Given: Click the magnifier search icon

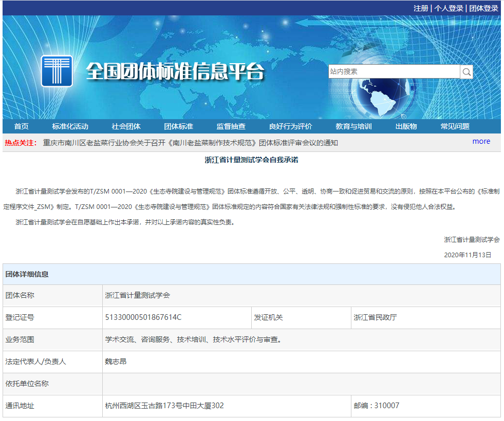Looking at the screenshot, I should [x=466, y=71].
